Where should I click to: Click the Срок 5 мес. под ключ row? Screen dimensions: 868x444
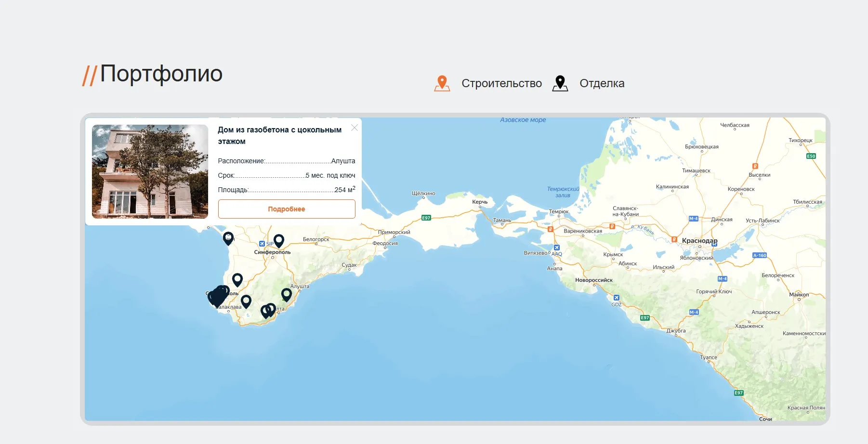tap(287, 175)
